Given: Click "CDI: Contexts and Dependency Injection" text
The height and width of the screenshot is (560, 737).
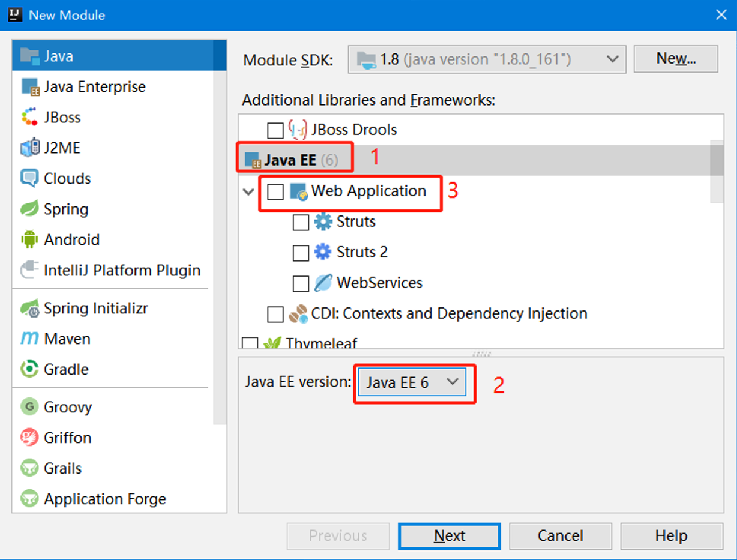Looking at the screenshot, I should pyautogui.click(x=449, y=313).
